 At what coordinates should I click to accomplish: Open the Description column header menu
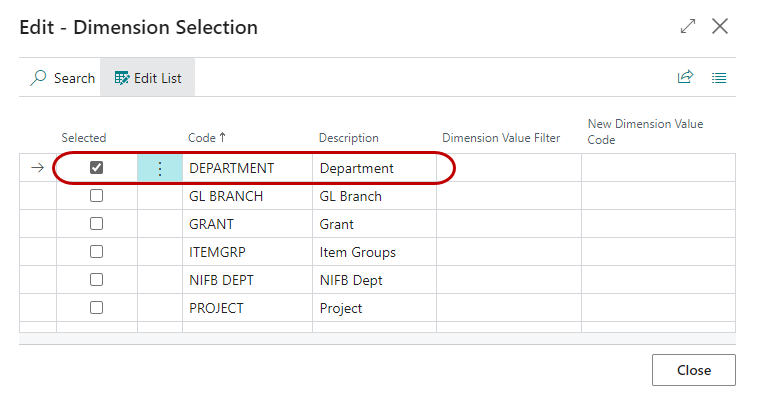(348, 138)
